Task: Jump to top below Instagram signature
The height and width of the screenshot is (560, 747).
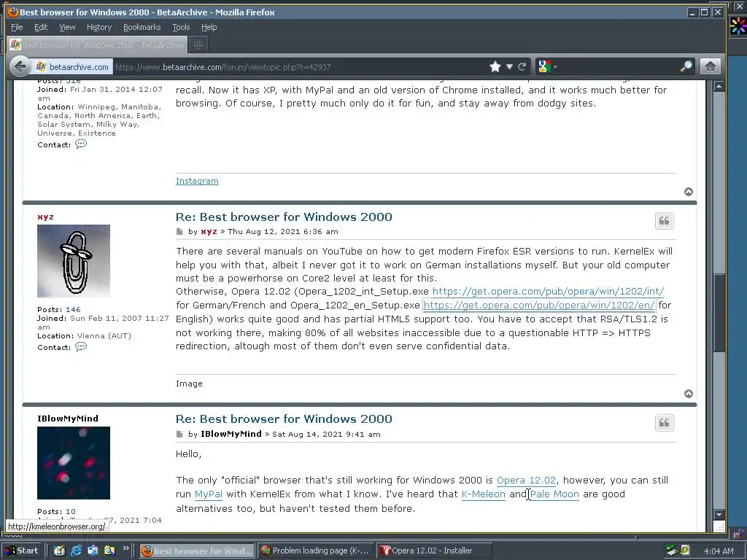Action: pos(689,192)
